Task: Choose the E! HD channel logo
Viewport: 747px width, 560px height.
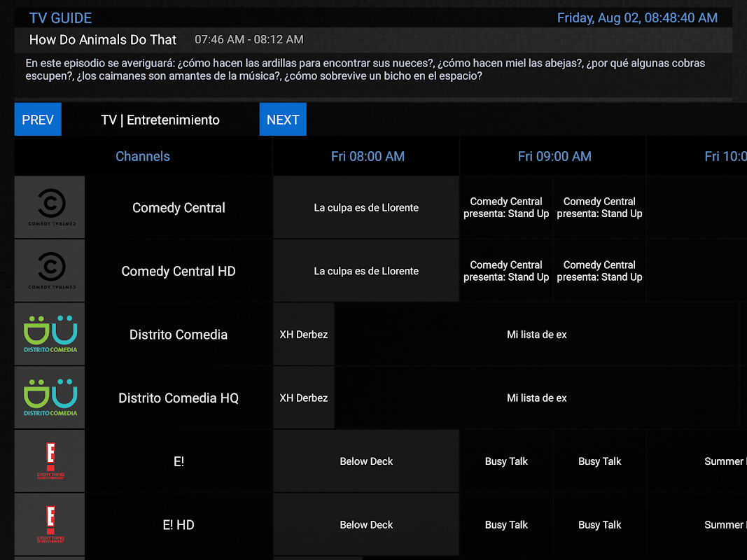Action: pos(50,524)
